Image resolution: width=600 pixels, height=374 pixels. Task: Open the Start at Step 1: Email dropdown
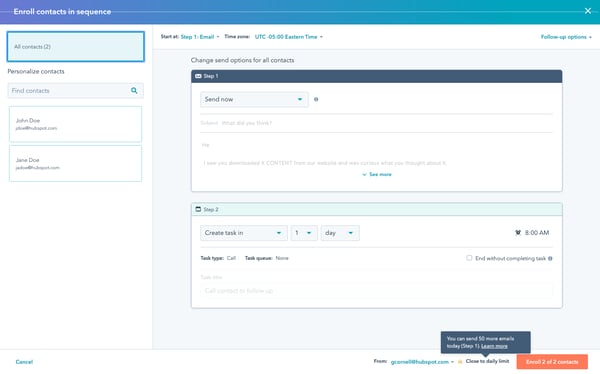[x=200, y=37]
